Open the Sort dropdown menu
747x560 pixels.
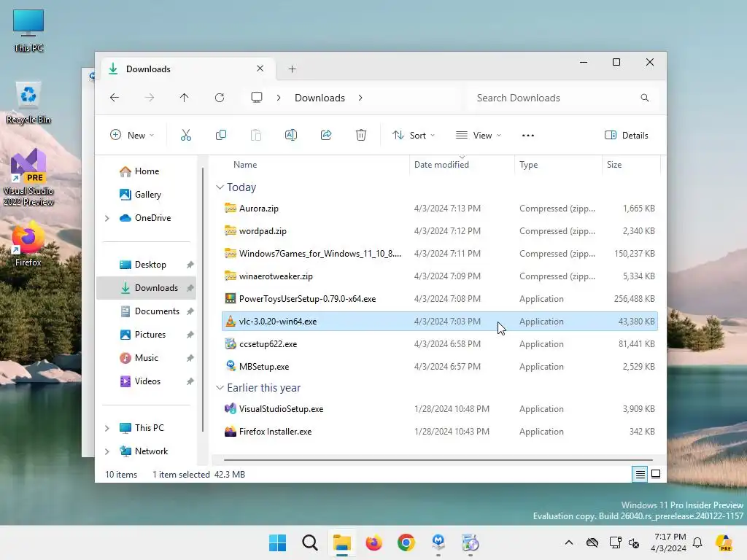414,135
